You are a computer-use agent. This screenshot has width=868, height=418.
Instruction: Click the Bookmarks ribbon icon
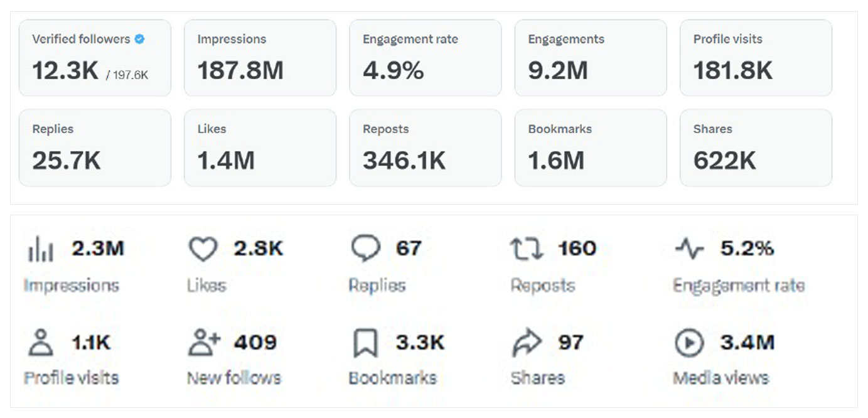[x=365, y=343]
